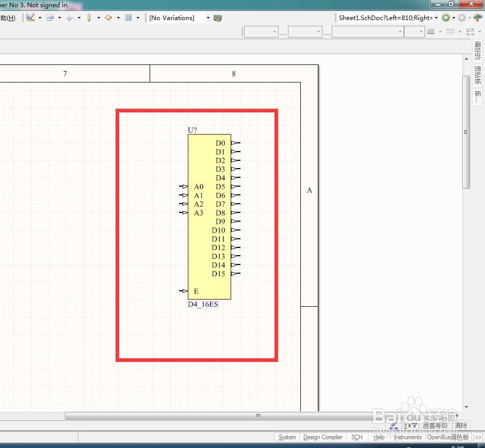Open the SCH panel button
This screenshot has height=448, width=485.
[x=357, y=437]
